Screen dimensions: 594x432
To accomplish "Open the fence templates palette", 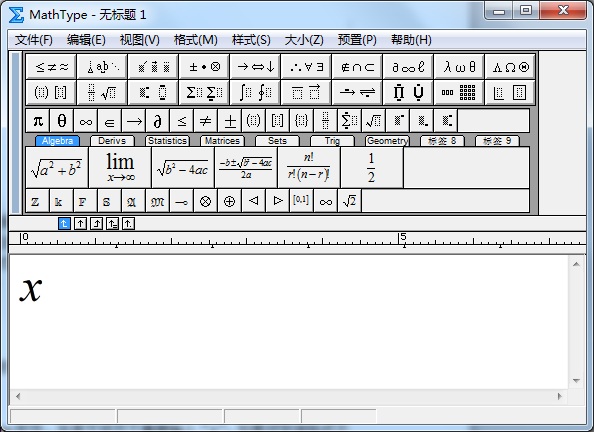I will click(51, 92).
